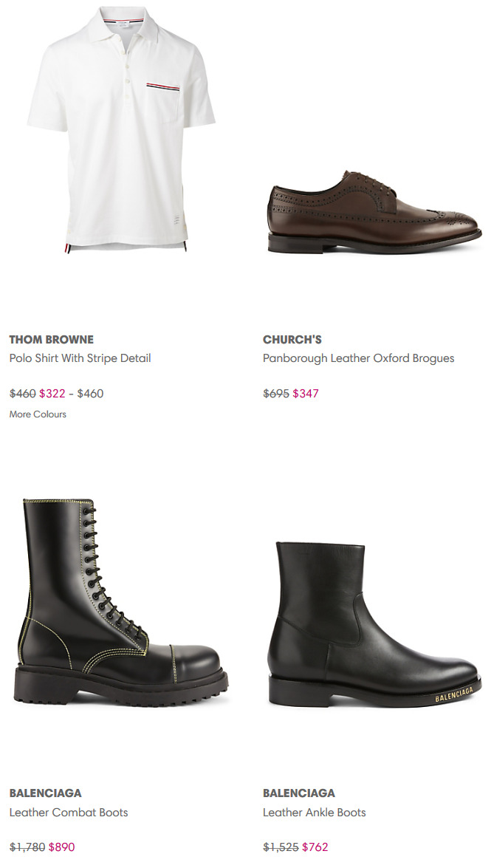Image resolution: width=494 pixels, height=868 pixels.
Task: Click the crossed-out $1,525 original price
Action: (281, 847)
